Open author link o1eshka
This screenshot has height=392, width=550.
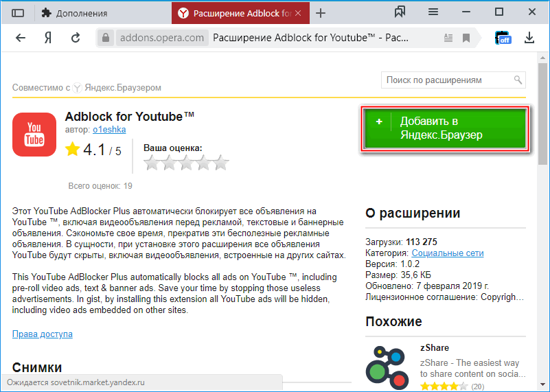pyautogui.click(x=109, y=129)
